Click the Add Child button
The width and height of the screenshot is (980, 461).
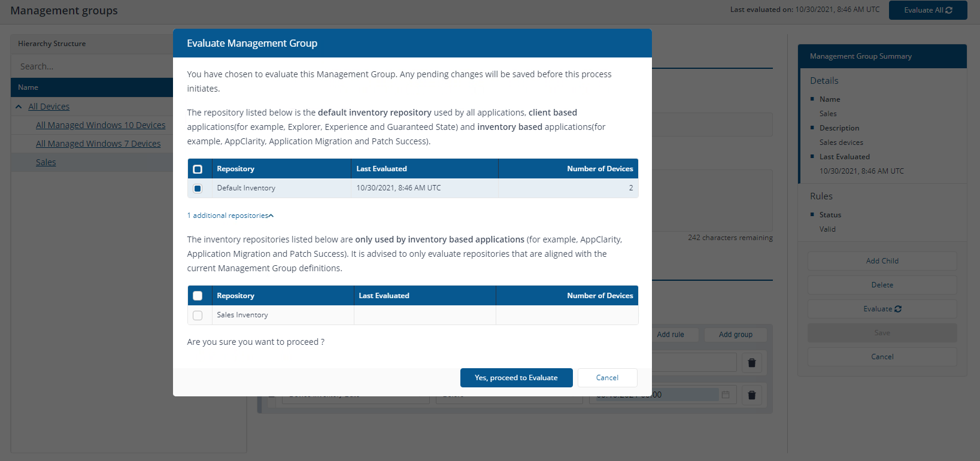(x=882, y=261)
